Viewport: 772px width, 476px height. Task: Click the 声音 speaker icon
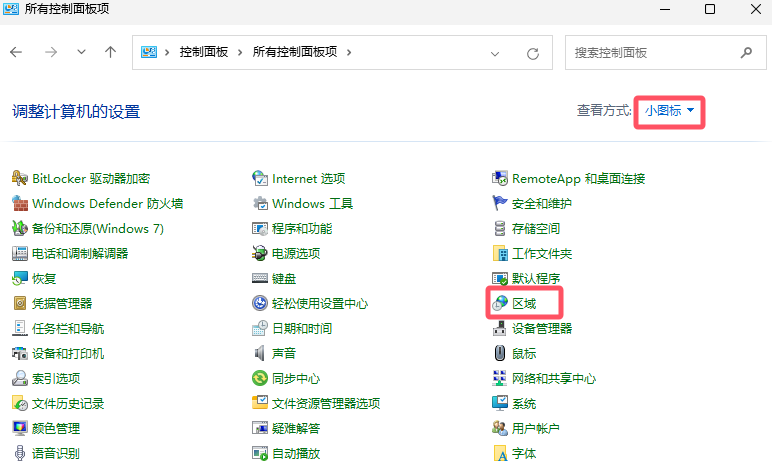259,353
